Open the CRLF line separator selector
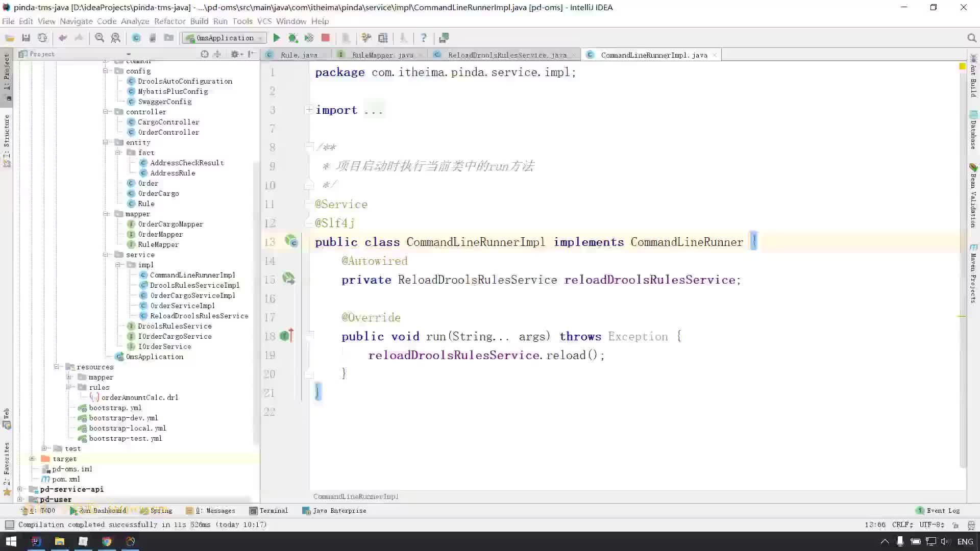The width and height of the screenshot is (980, 551). (902, 524)
